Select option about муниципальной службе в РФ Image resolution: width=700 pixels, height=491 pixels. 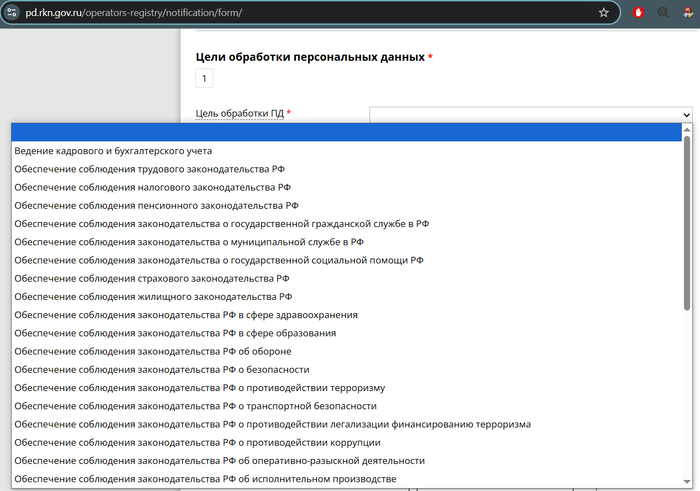click(189, 241)
